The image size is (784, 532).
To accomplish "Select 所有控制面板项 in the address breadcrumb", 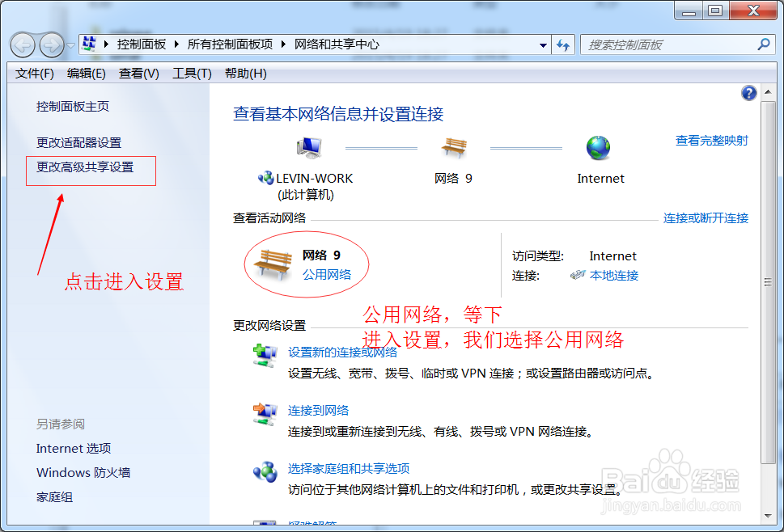I will (230, 44).
